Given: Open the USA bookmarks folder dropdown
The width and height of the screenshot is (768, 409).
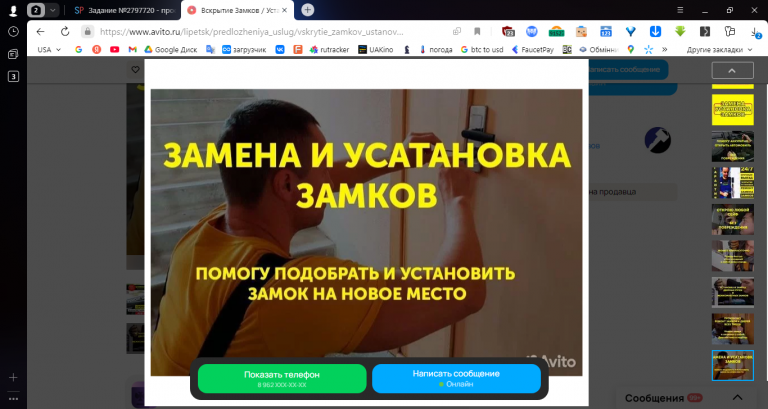Looking at the screenshot, I should pos(49,49).
